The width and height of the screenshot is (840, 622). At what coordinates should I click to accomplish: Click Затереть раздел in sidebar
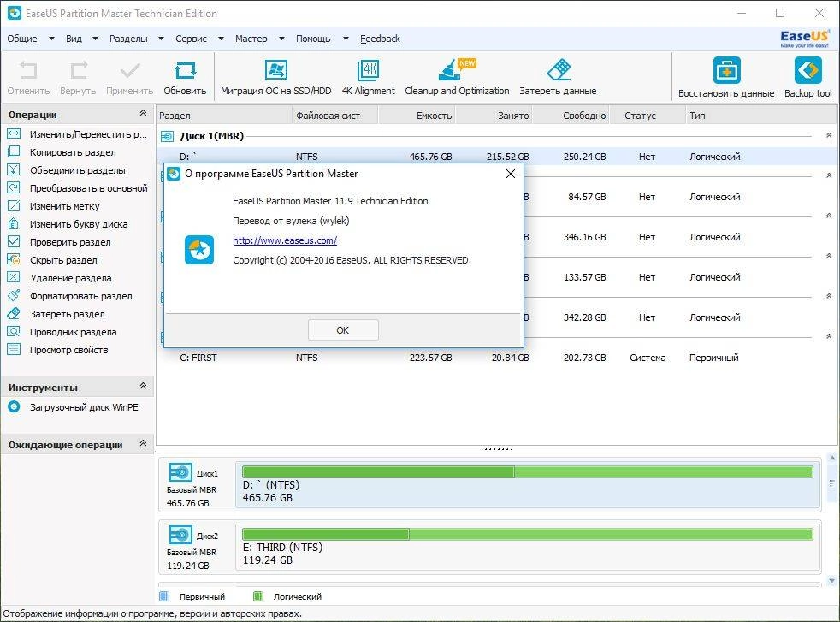[56, 314]
